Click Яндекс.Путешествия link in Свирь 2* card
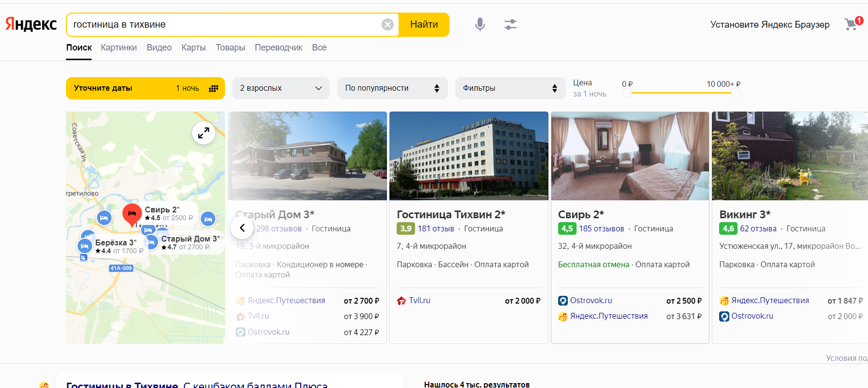 [x=609, y=316]
